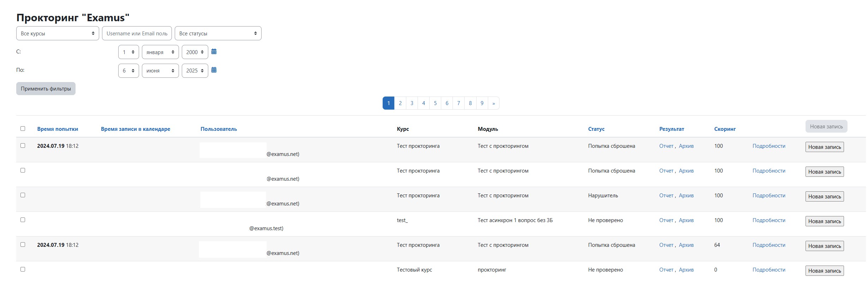Screen dimensions: 868x285
Task: Go to pagination page 8
Action: coord(470,103)
